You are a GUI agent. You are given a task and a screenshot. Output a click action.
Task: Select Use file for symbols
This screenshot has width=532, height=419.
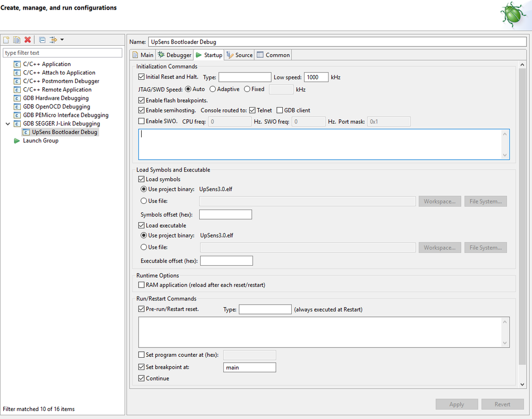tap(144, 201)
